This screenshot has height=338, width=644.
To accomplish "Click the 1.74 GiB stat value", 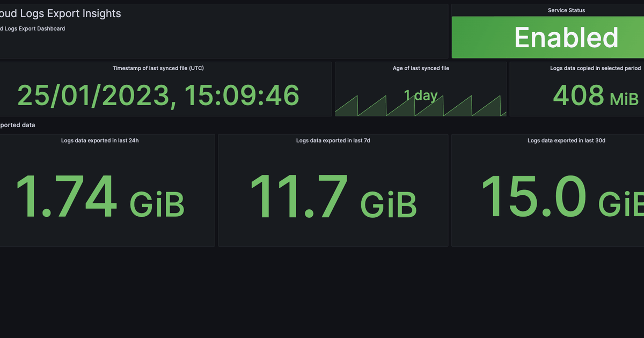I will click(100, 196).
